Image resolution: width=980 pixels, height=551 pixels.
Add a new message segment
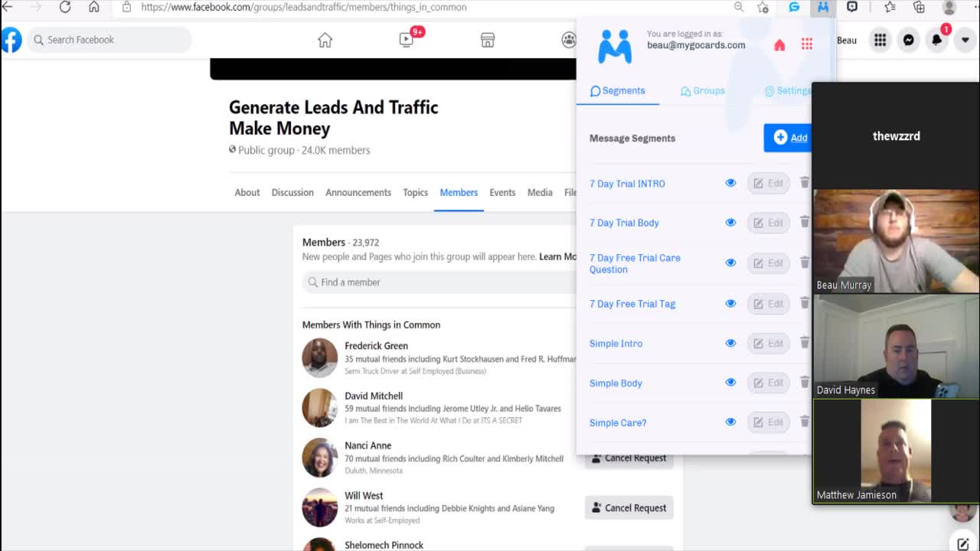pos(788,138)
